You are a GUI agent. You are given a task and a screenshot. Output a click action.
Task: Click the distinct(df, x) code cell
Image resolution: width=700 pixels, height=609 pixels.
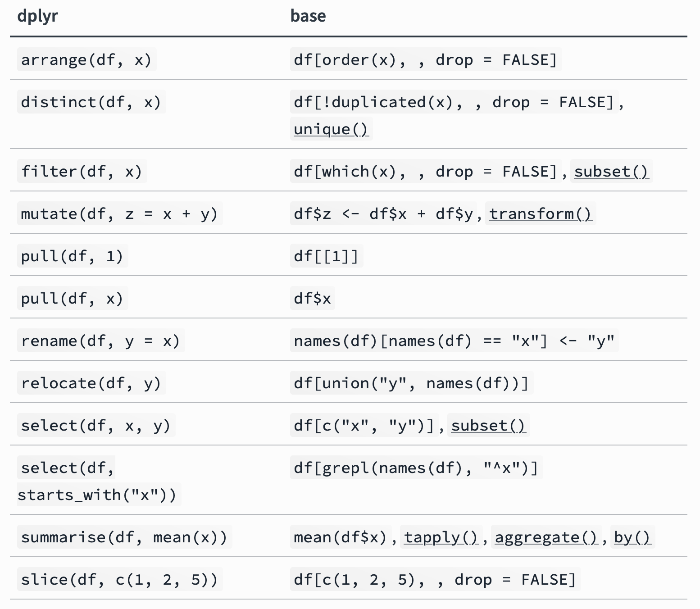(91, 103)
